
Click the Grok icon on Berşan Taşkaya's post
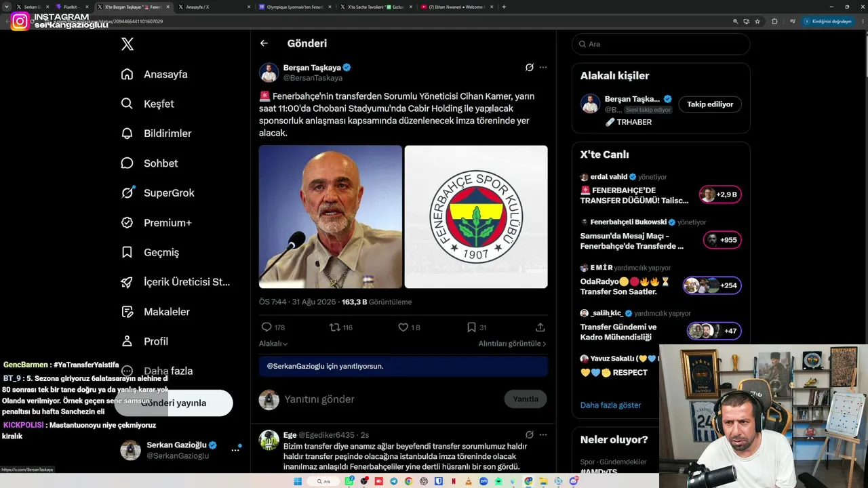530,67
